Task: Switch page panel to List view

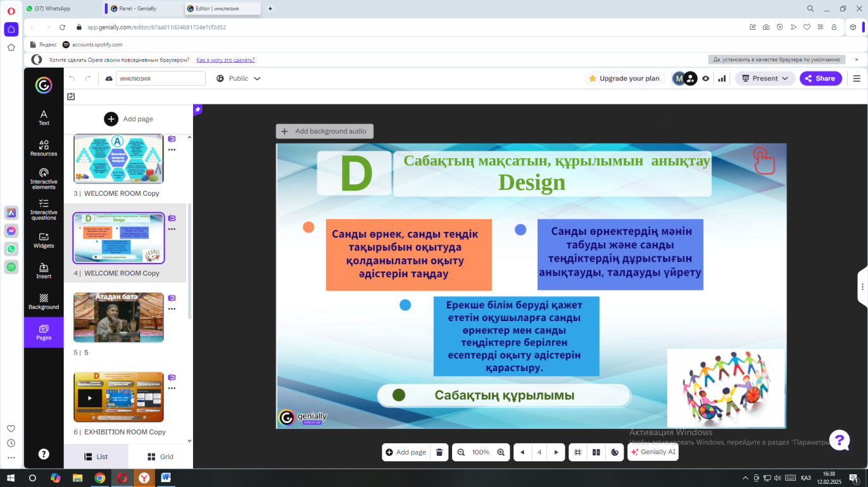Action: (96, 457)
